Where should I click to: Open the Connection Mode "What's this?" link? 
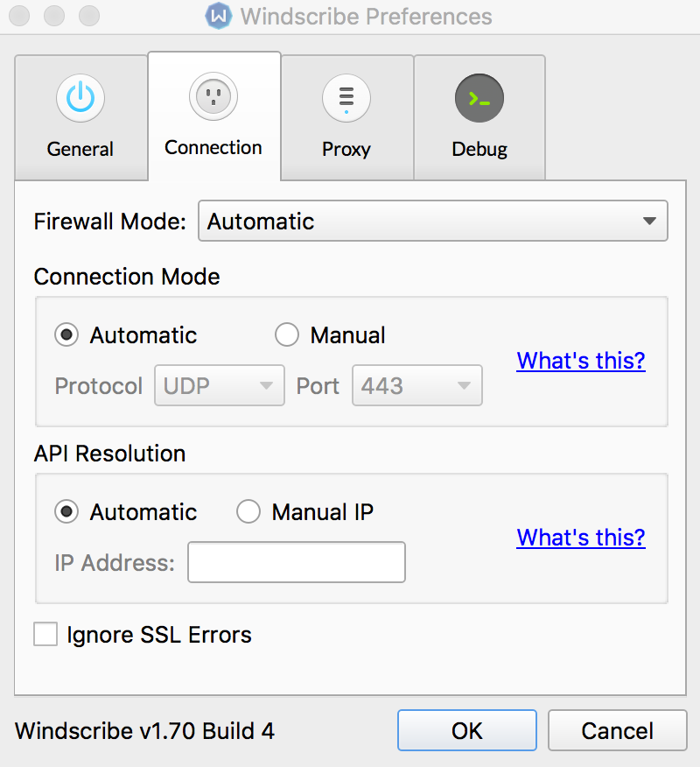(581, 361)
